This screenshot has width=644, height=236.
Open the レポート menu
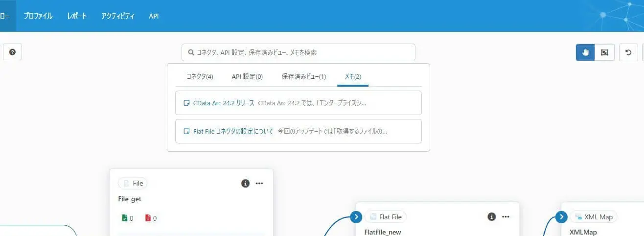click(x=77, y=16)
